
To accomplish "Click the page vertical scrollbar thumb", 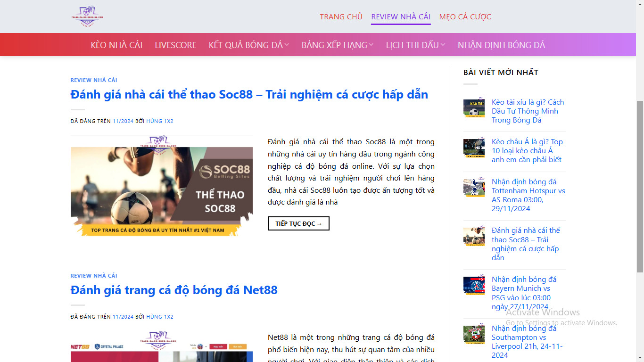I will 640,187.
